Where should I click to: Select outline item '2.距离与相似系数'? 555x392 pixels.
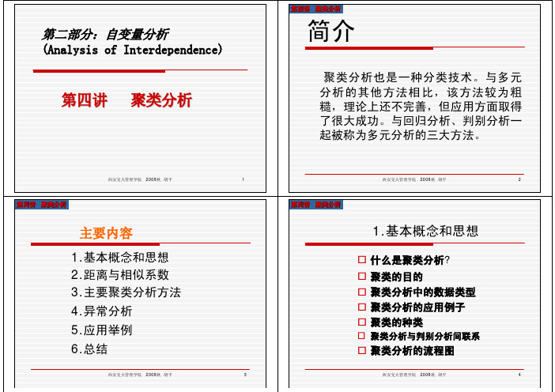coord(120,275)
